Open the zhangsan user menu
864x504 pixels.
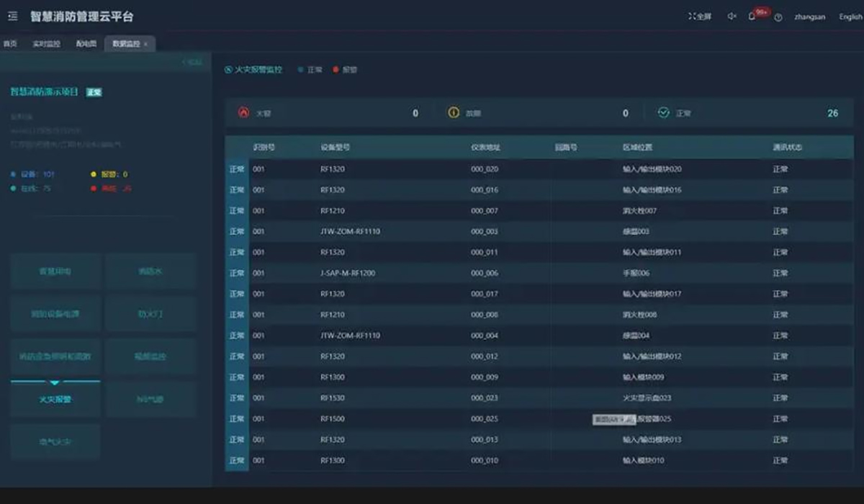point(809,17)
